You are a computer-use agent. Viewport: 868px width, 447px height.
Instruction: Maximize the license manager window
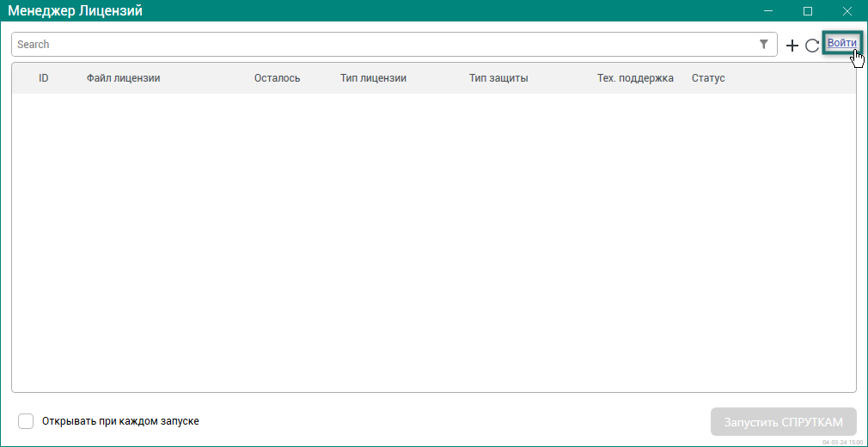click(807, 11)
